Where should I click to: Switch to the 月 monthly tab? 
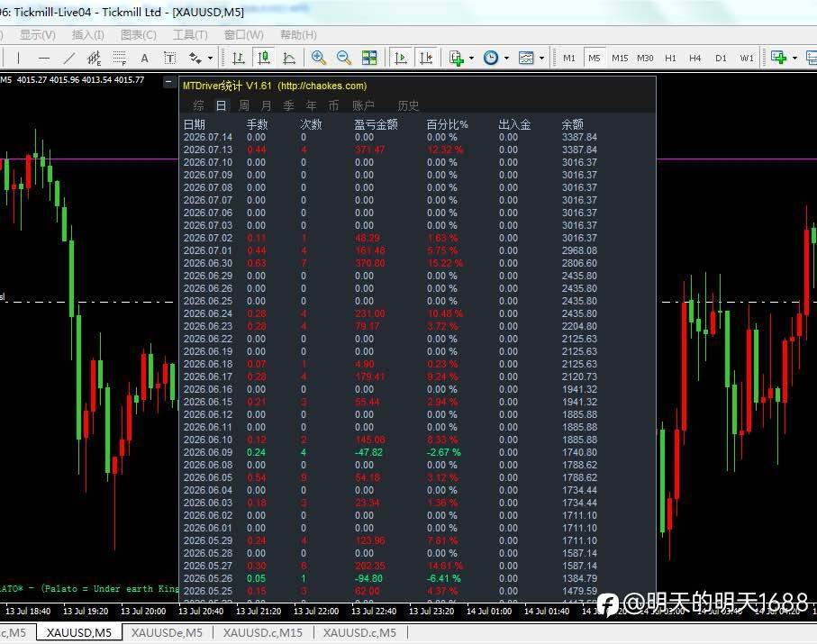click(x=267, y=105)
